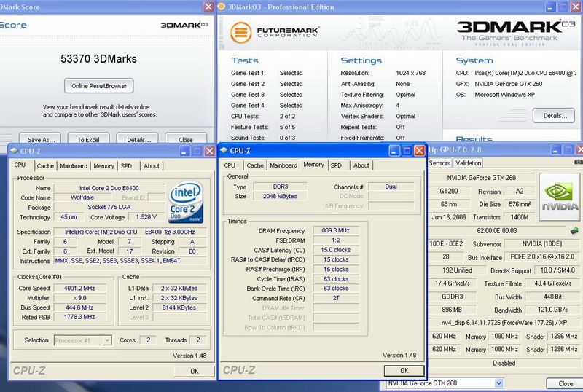This screenshot has height=392, width=583.
Task: Click the x 9.0 multiplier value
Action: pos(79,298)
